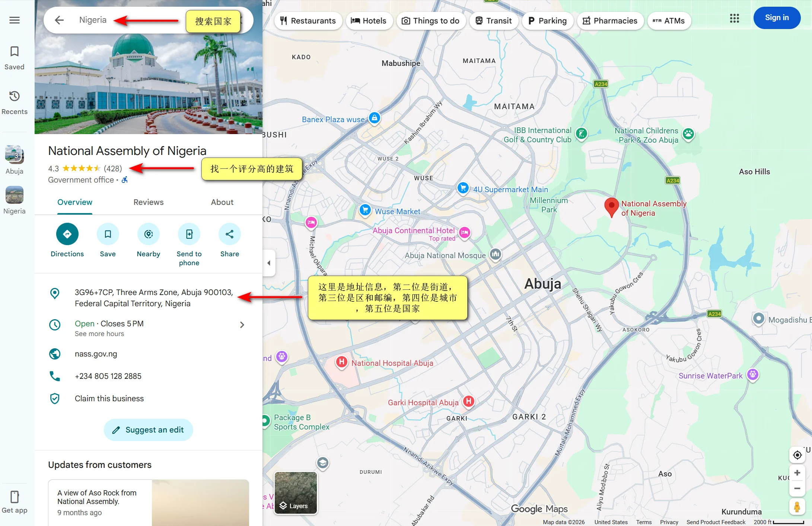Switch to the About tab
The height and width of the screenshot is (526, 812).
222,202
